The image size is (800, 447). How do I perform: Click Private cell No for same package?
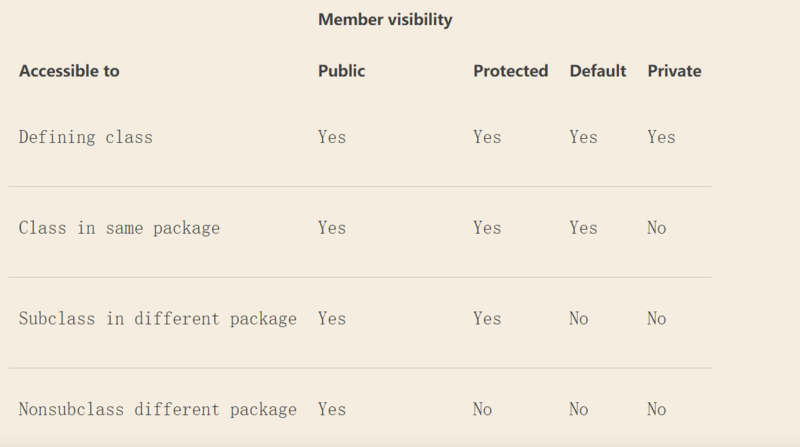656,228
